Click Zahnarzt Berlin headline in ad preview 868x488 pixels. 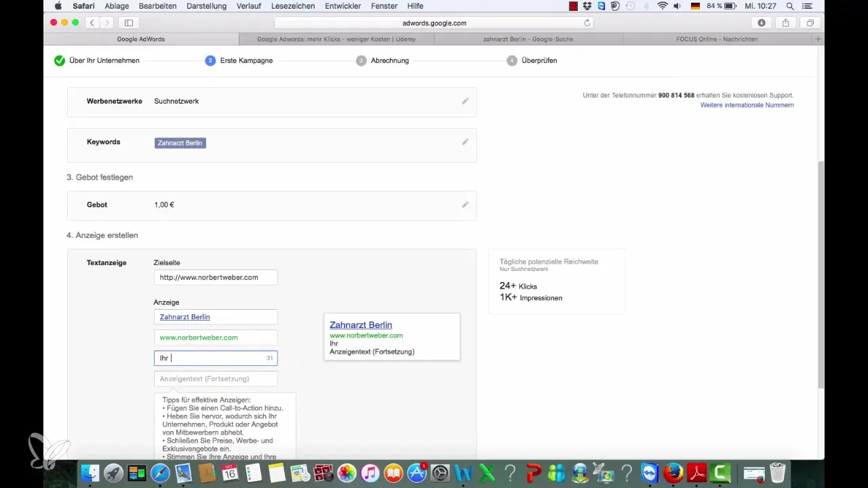pyautogui.click(x=361, y=325)
